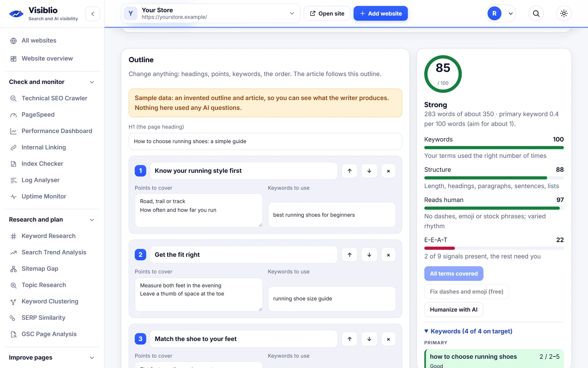Image resolution: width=588 pixels, height=368 pixels.
Task: Click the Visiblio logo icon
Action: (16, 14)
